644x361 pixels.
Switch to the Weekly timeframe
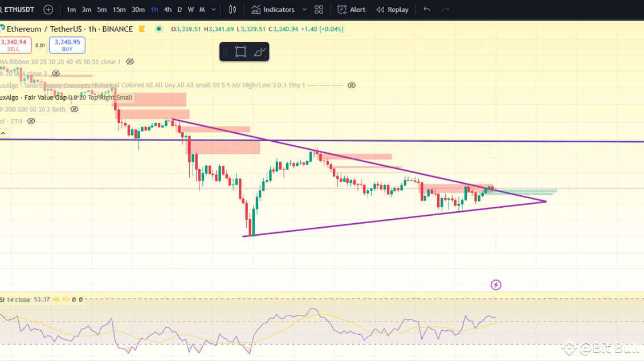click(190, 9)
